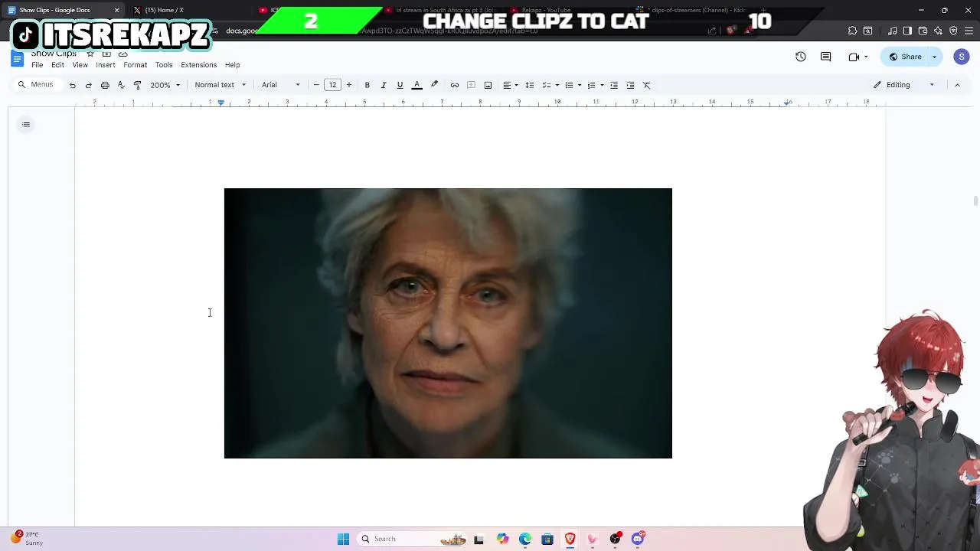
Task: Select the paint format roller tool
Action: pos(137,85)
